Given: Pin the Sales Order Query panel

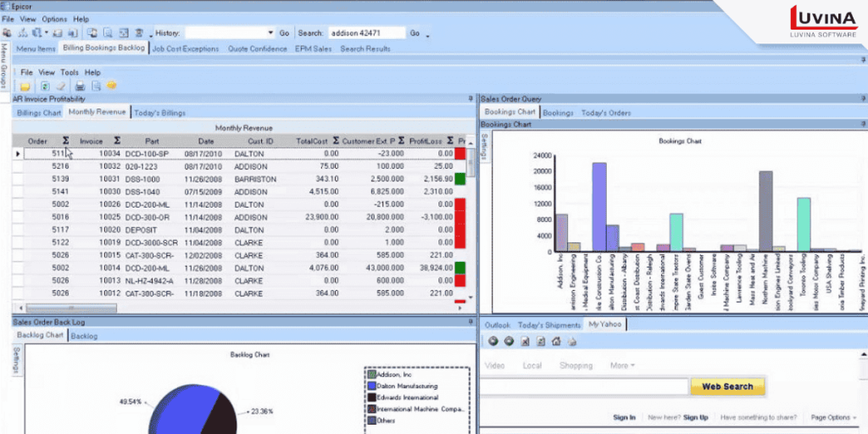Looking at the screenshot, I should 864,98.
